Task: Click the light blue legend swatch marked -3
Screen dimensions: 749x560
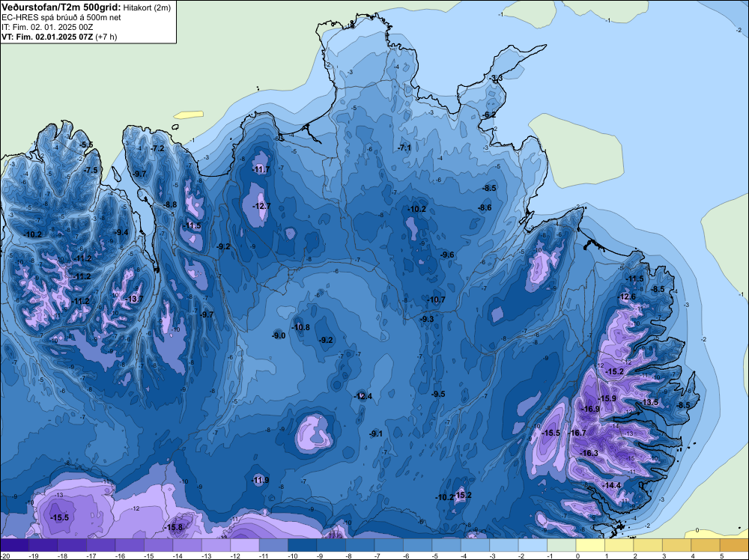Action: 504,545
